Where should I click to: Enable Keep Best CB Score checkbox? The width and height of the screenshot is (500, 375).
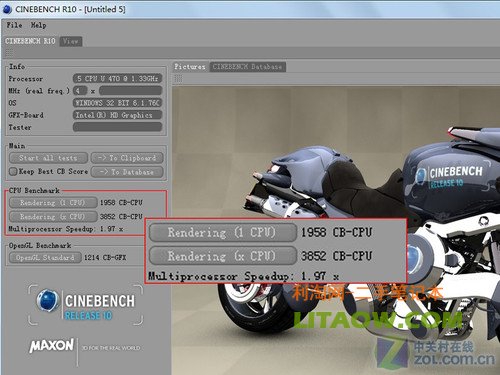pos(13,172)
